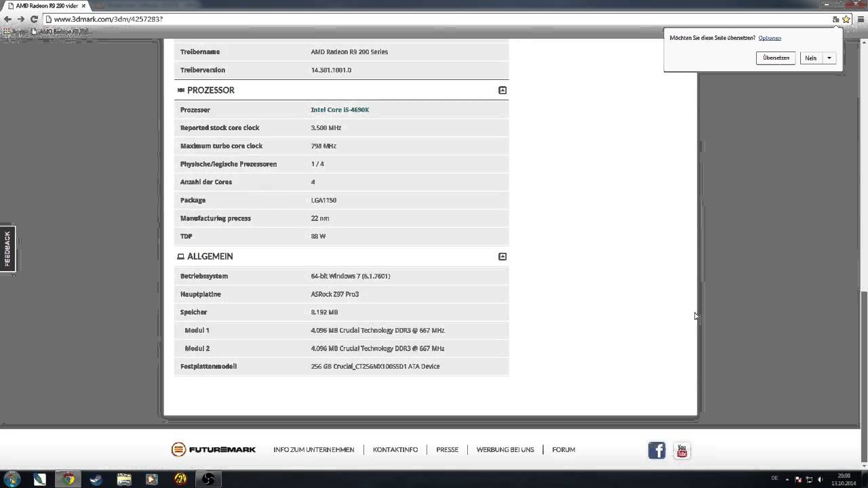Select the Modul 2 label
Screen dimensions: 868x488
[x=197, y=348]
